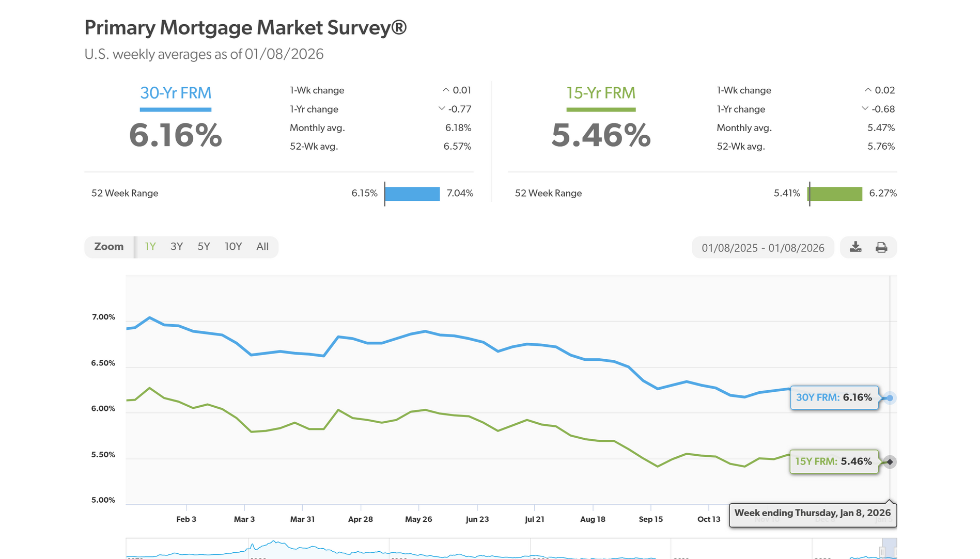Click the Sep 15 x-axis label
This screenshot has width=980, height=559.
pos(651,519)
